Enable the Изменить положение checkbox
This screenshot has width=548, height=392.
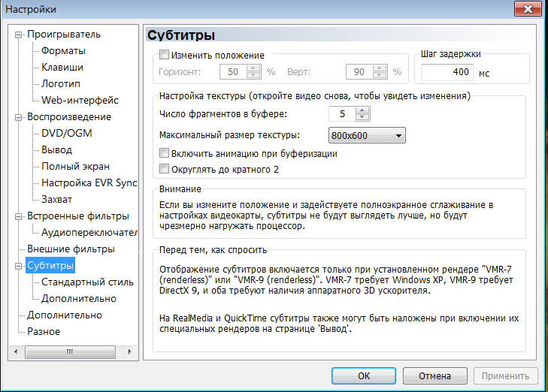click(x=164, y=55)
